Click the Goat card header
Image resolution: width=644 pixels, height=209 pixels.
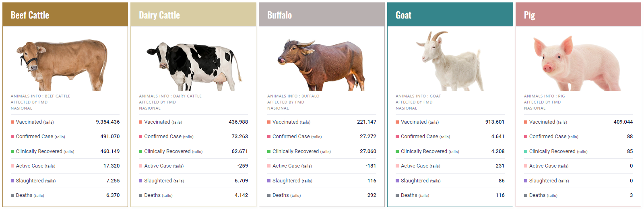450,15
